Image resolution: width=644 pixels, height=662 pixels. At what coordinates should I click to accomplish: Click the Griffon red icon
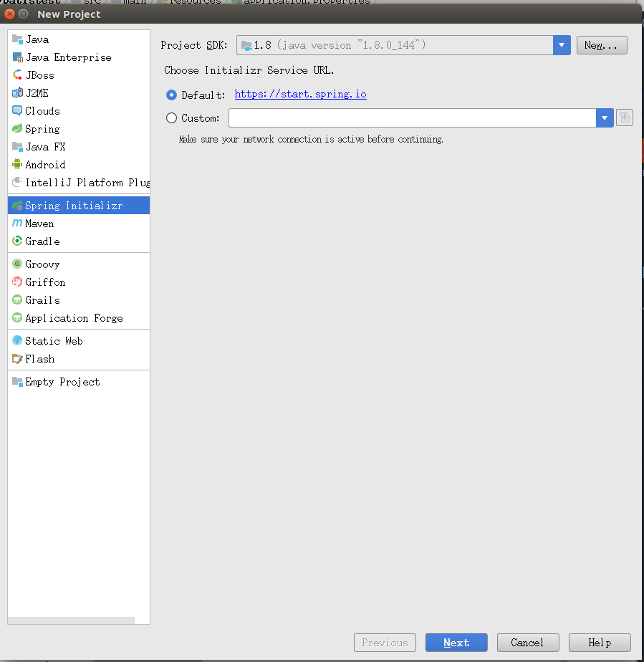tap(17, 282)
